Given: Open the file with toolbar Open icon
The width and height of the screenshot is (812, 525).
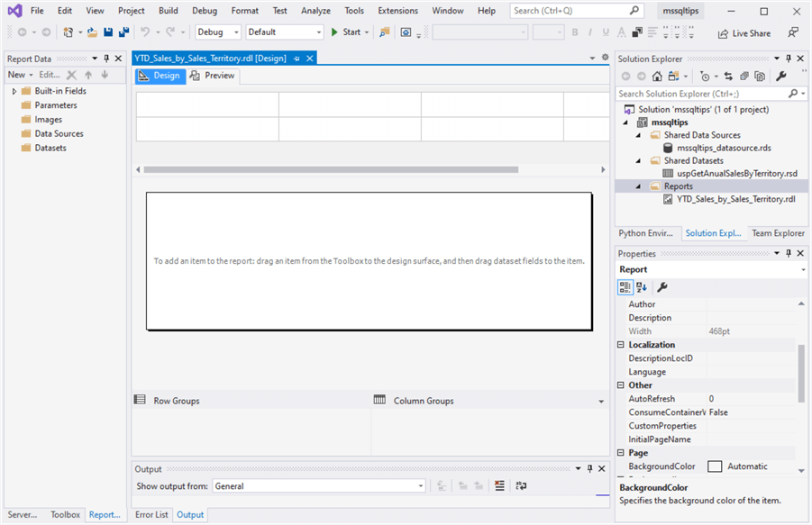Looking at the screenshot, I should point(92,32).
